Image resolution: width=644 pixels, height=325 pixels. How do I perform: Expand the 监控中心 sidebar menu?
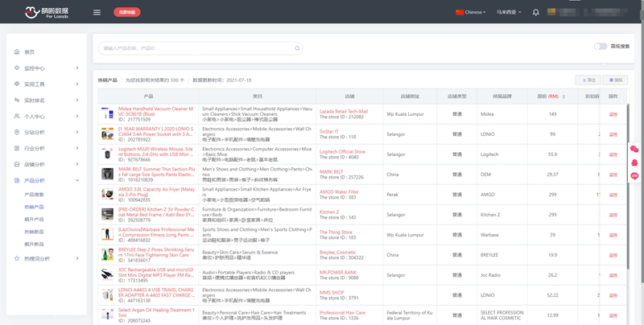46,68
